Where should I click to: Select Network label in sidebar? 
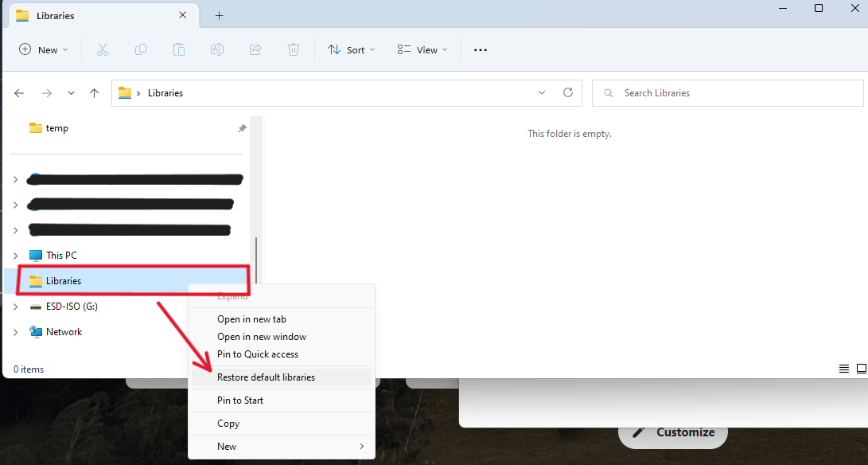[x=64, y=332]
